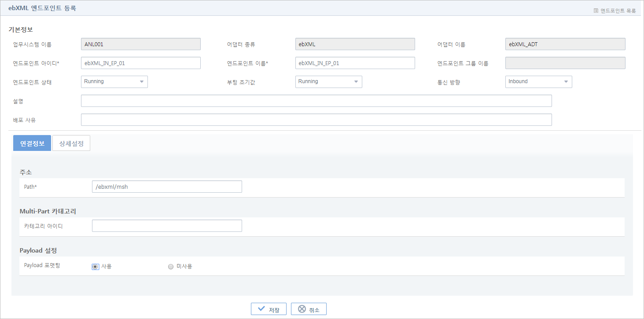Select the 미사용 radio for Payload 포맷팅
The width and height of the screenshot is (644, 319).
pyautogui.click(x=171, y=266)
